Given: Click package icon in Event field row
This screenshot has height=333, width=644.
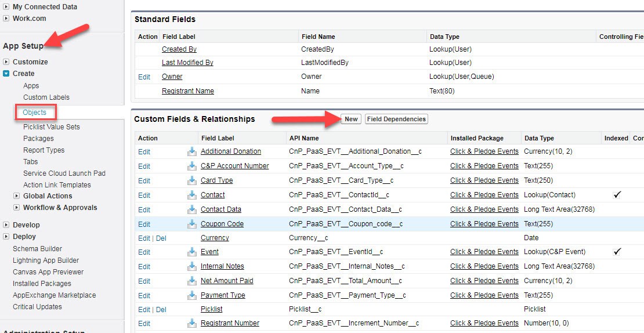Looking at the screenshot, I should (192, 252).
